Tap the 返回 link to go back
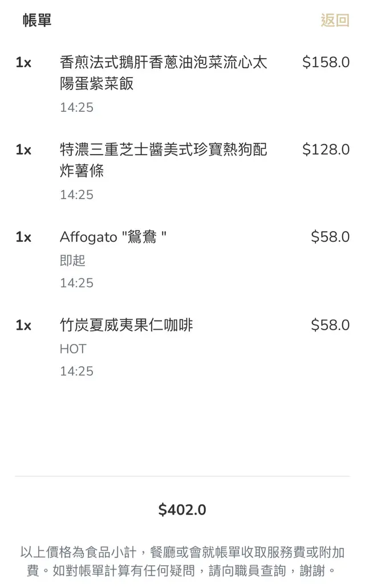This screenshot has height=588, width=365. tap(335, 21)
